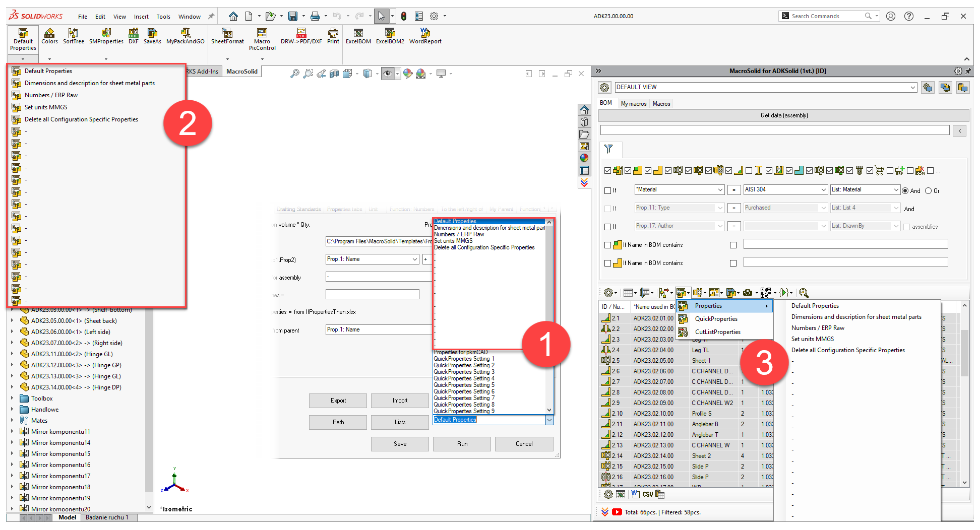
Task: Open the Colors macro tool
Action: (x=49, y=36)
